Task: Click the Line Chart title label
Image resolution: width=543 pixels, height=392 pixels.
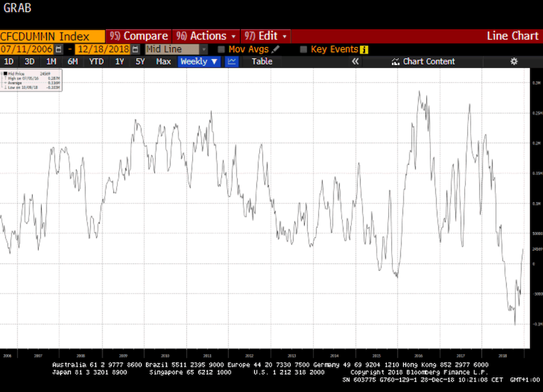Action: click(x=513, y=36)
